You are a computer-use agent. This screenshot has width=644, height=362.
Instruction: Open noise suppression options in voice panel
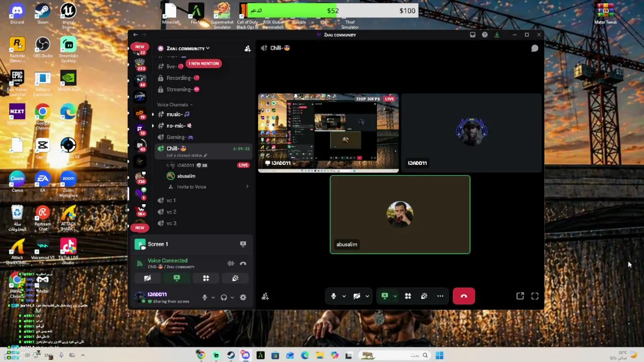tap(231, 263)
